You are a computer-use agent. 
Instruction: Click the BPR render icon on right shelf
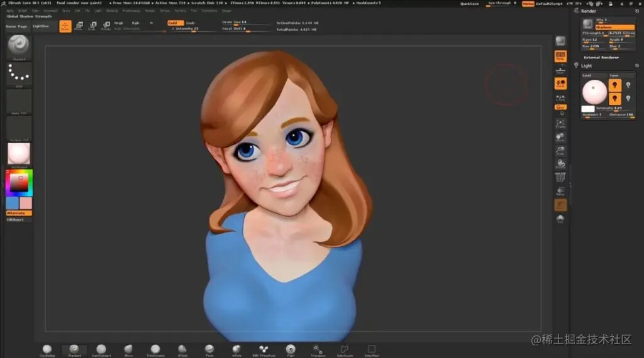click(x=560, y=41)
